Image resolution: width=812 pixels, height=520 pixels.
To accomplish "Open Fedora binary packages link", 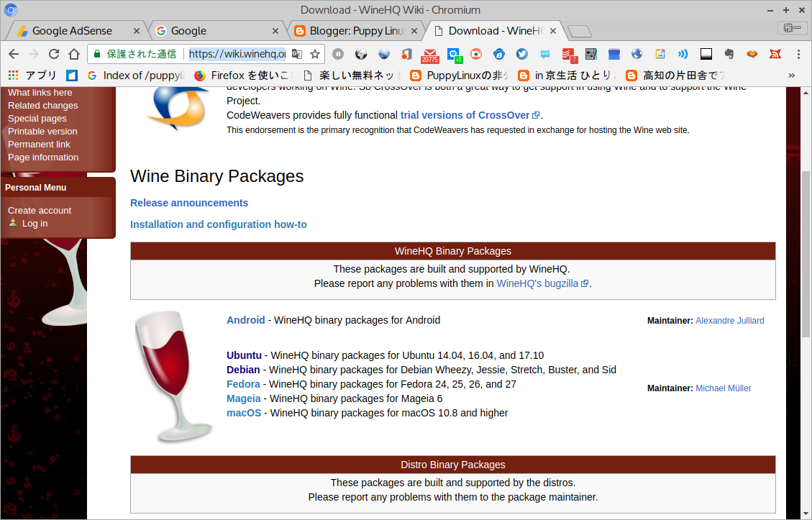I will tap(243, 384).
